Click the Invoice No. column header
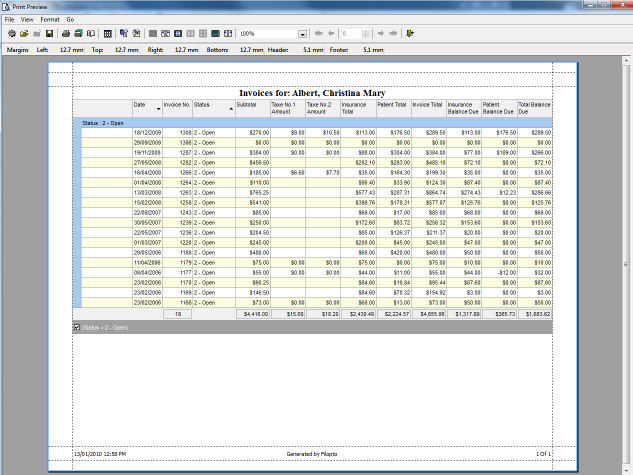The width and height of the screenshot is (633, 475). 177,109
